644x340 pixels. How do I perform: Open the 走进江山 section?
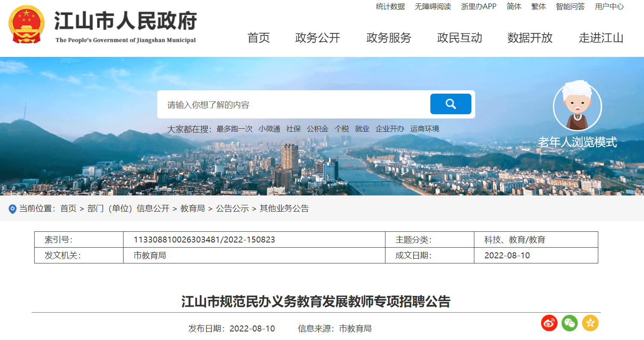[601, 38]
